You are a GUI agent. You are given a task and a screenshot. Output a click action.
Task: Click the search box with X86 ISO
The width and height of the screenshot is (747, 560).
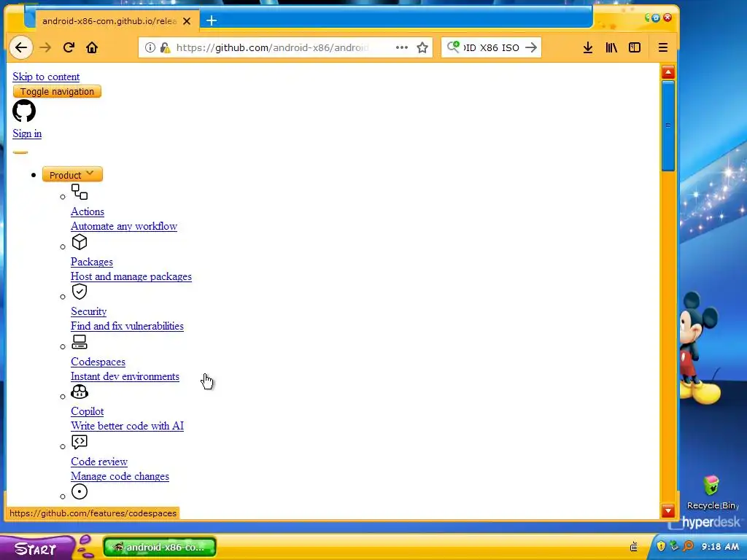[x=491, y=47]
